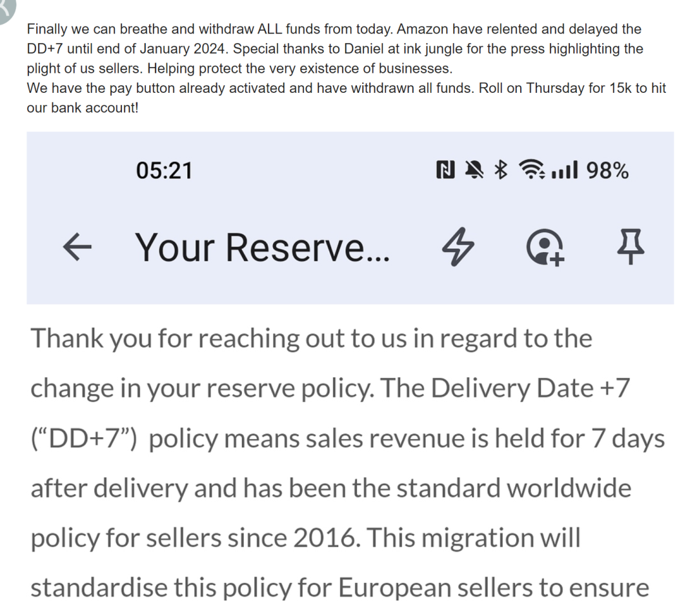
Task: Click the Bluetooth status icon
Action: (500, 170)
